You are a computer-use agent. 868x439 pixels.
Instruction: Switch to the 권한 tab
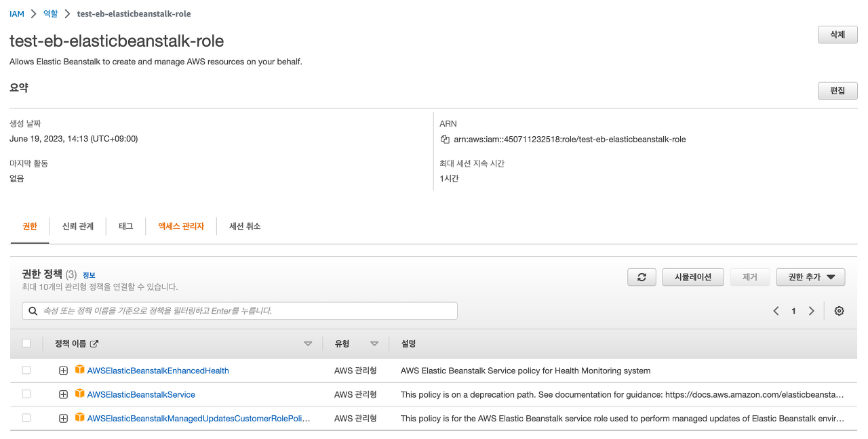(30, 226)
